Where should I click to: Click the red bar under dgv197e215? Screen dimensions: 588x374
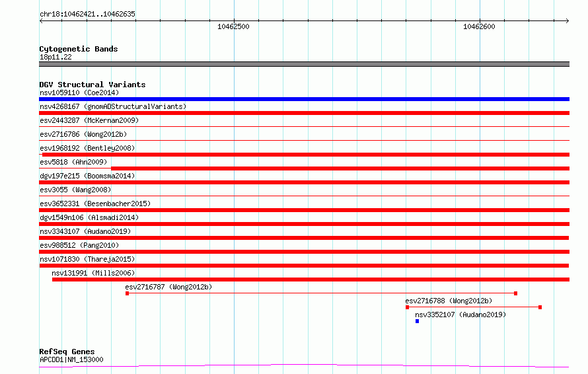[304, 182]
